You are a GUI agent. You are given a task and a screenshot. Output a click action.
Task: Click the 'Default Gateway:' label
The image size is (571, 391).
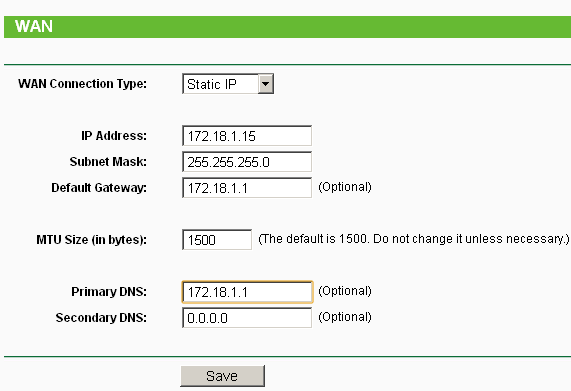[x=99, y=188]
